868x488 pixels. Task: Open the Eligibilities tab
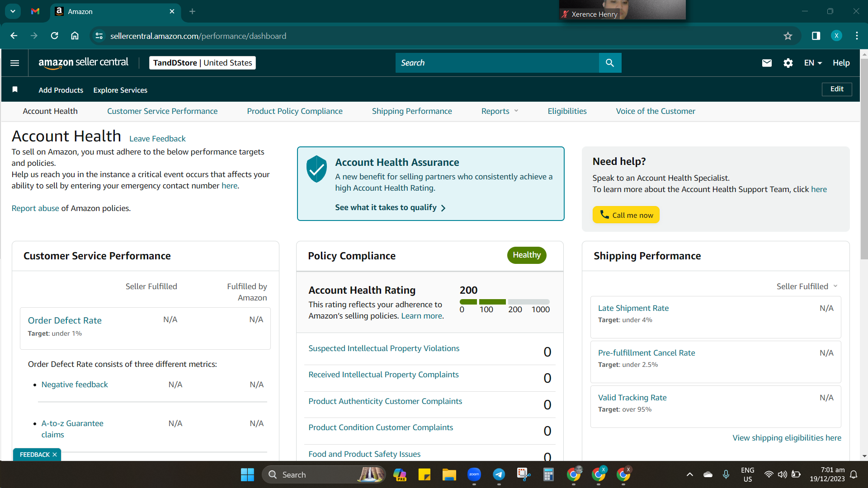tap(567, 111)
